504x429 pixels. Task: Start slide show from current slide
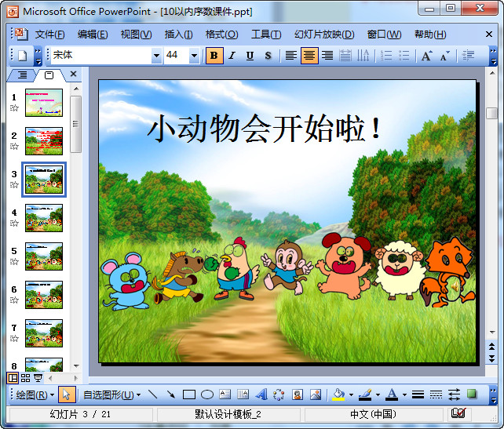(x=38, y=378)
